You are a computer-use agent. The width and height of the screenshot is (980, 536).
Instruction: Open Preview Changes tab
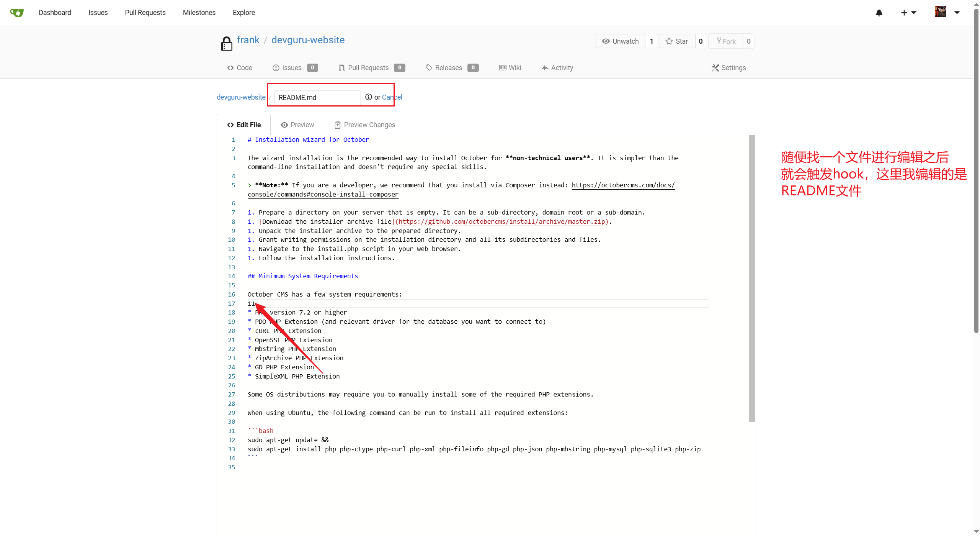(x=364, y=125)
